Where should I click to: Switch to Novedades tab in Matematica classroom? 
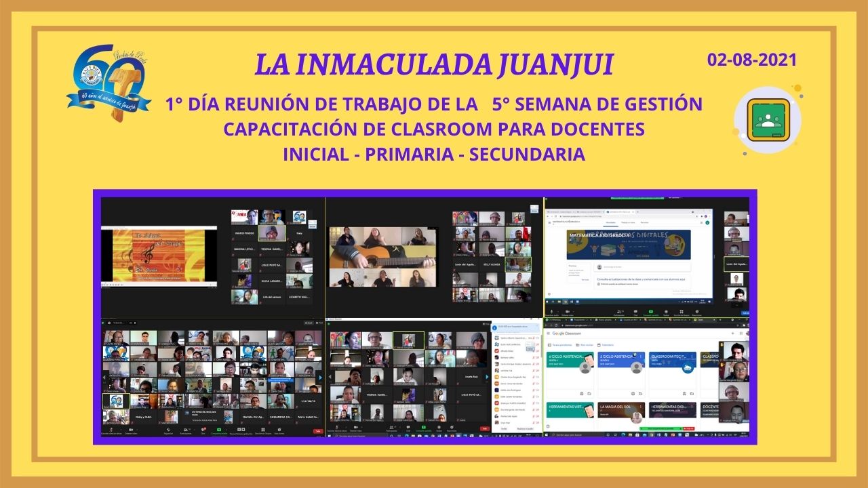pos(611,222)
